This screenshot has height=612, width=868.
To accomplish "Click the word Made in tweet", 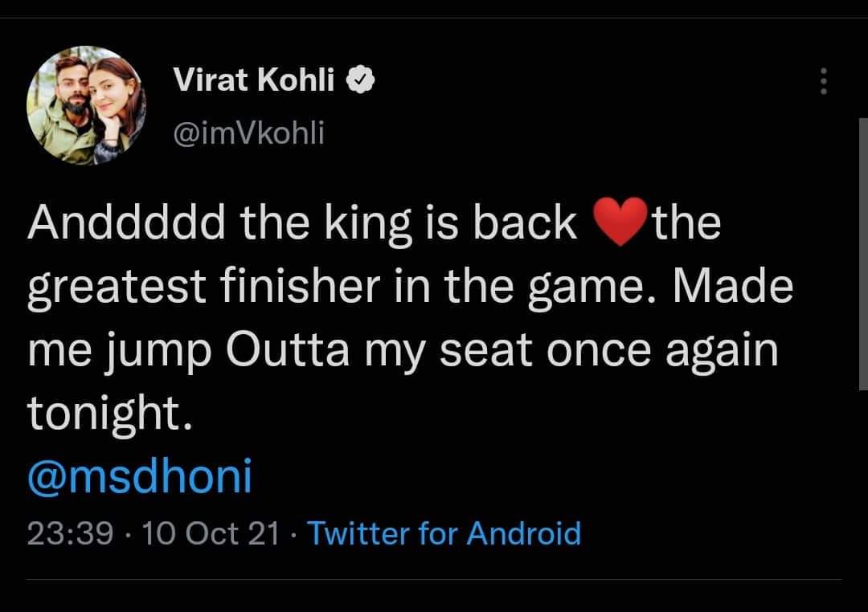I will click(732, 286).
